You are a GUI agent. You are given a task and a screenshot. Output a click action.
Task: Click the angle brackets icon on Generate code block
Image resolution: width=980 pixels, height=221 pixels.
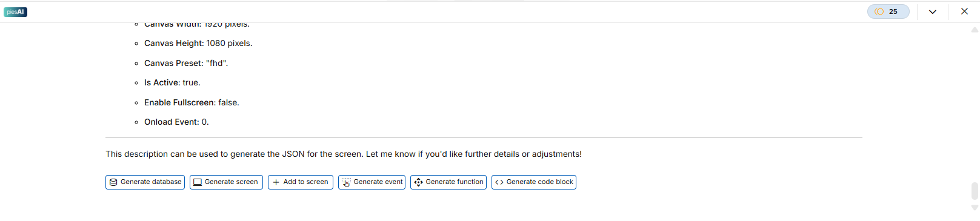[x=499, y=182]
